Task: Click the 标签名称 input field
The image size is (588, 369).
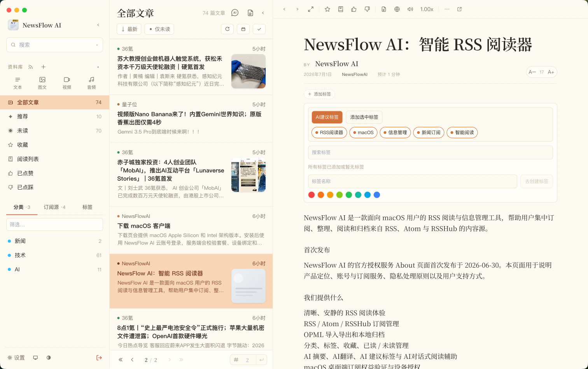Action: [412, 181]
